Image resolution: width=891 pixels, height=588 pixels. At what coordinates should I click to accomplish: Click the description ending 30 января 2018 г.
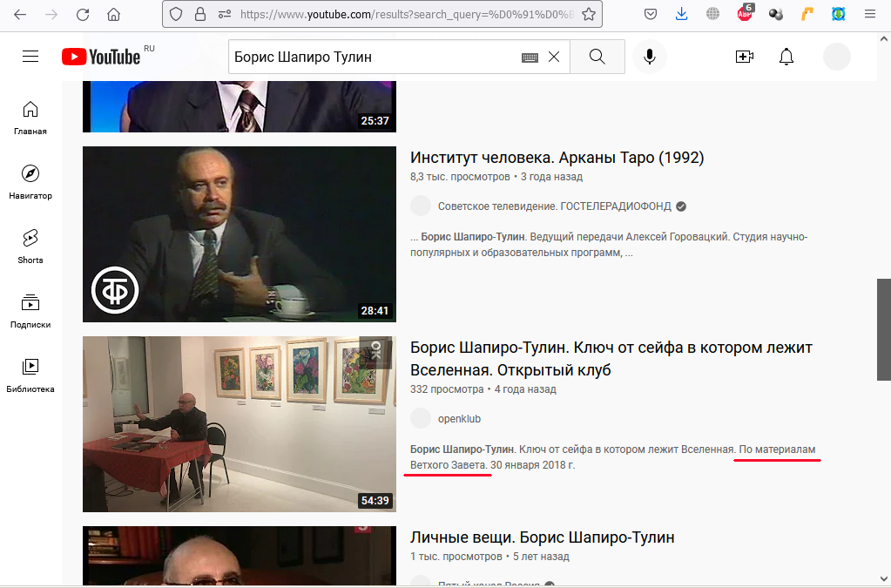(612, 456)
